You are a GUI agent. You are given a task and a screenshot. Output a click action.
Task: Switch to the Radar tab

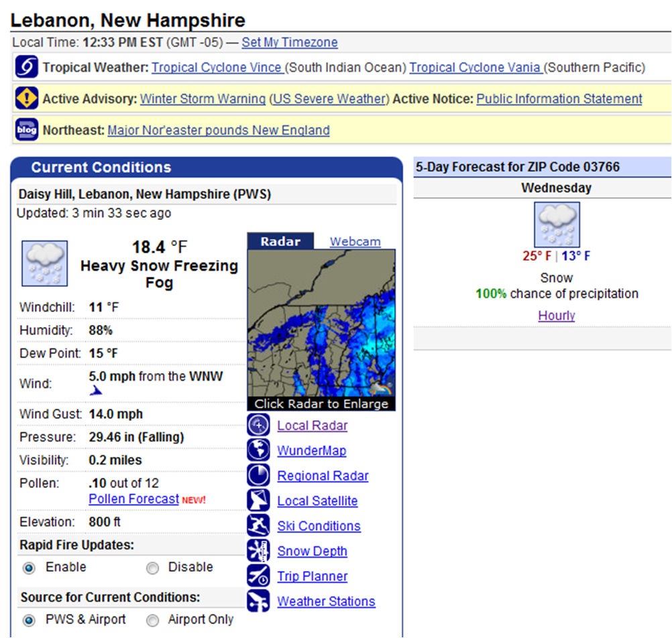281,241
